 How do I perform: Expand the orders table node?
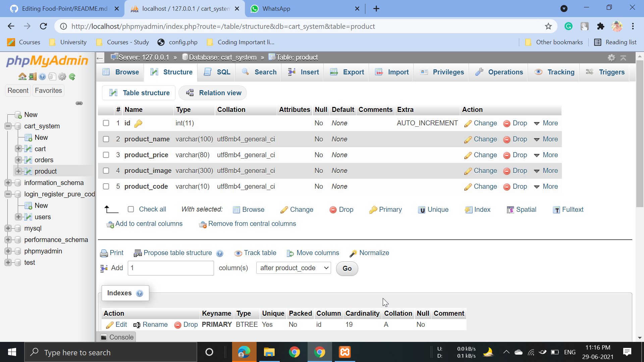pyautogui.click(x=18, y=160)
